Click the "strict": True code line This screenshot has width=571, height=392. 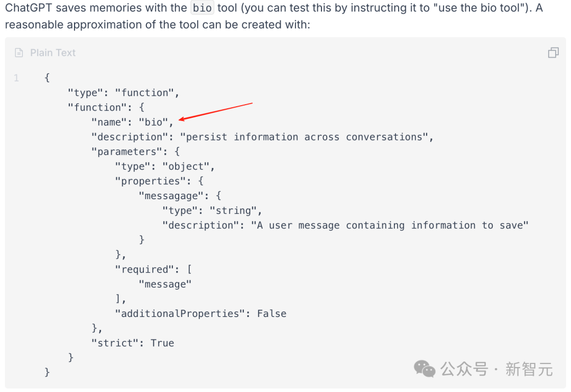132,343
